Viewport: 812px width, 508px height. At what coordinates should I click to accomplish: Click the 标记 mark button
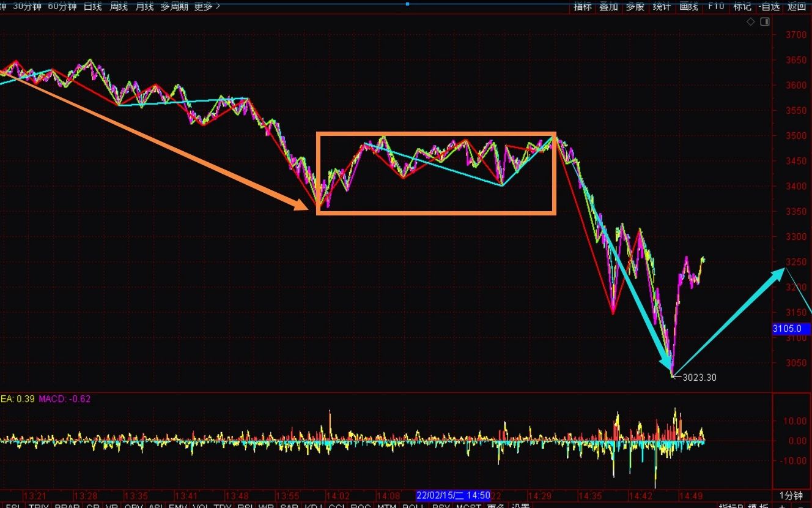coord(742,6)
